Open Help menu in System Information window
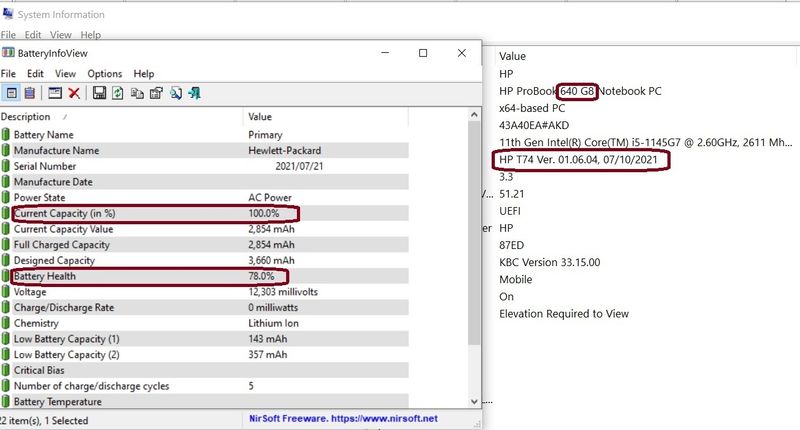The height and width of the screenshot is (430, 800). coord(90,35)
